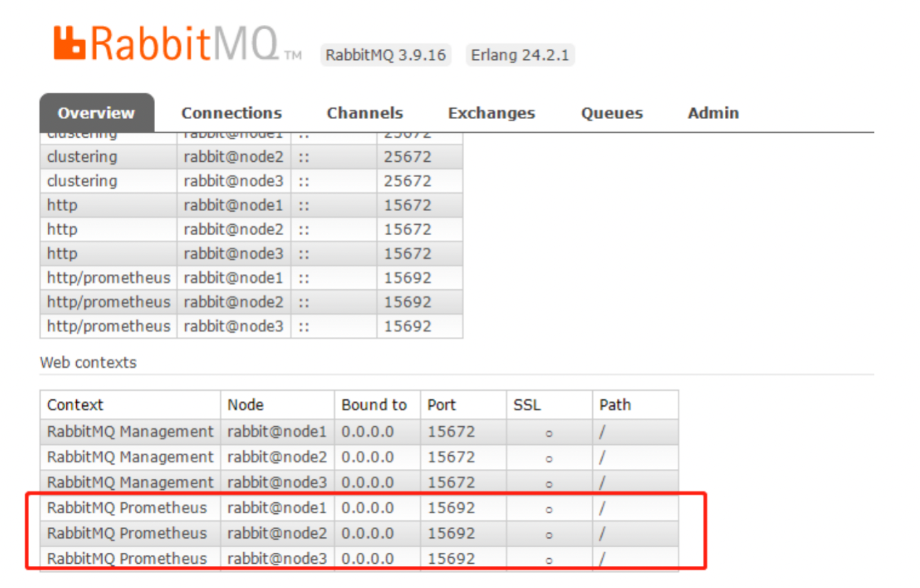This screenshot has width=920, height=588.
Task: Click port 25672 in clustering rabbit@node3 row
Action: [x=407, y=181]
